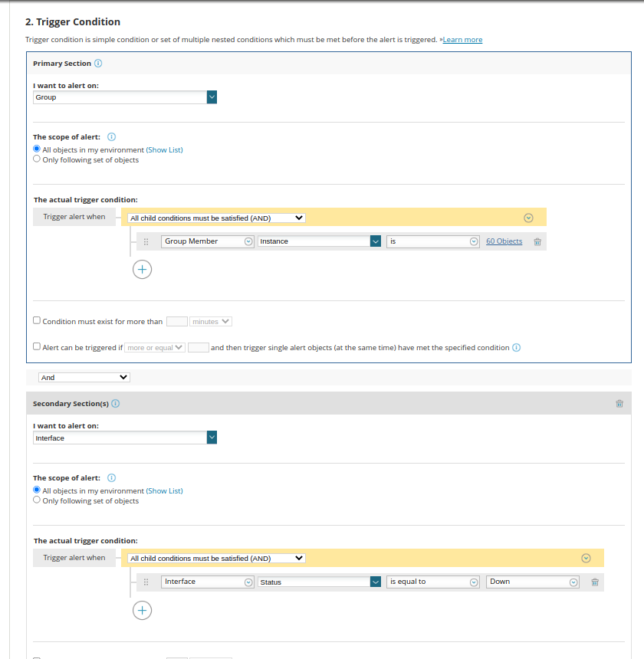Open the 'Learn more' link

tap(462, 40)
